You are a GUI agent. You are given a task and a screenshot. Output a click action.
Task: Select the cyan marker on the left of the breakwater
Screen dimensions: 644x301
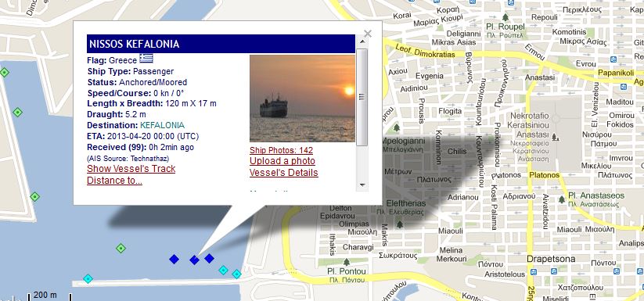88,279
